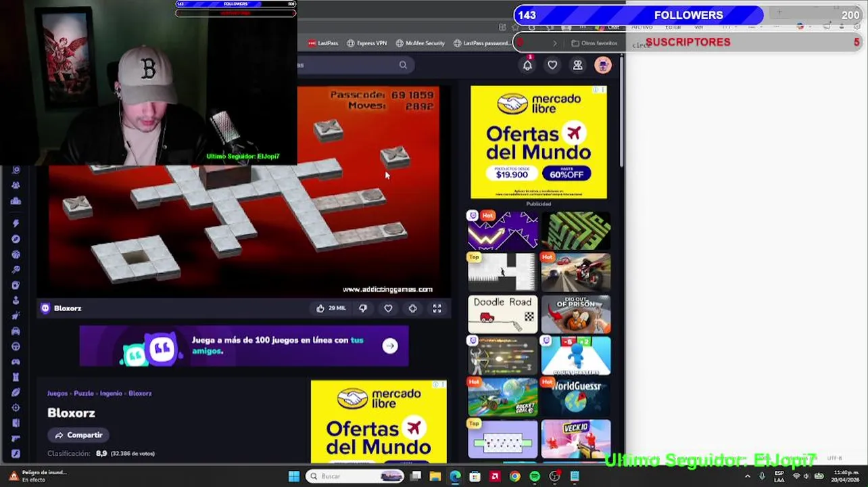This screenshot has width=868, height=487.
Task: Click the arrow on friends banner
Action: coord(390,346)
